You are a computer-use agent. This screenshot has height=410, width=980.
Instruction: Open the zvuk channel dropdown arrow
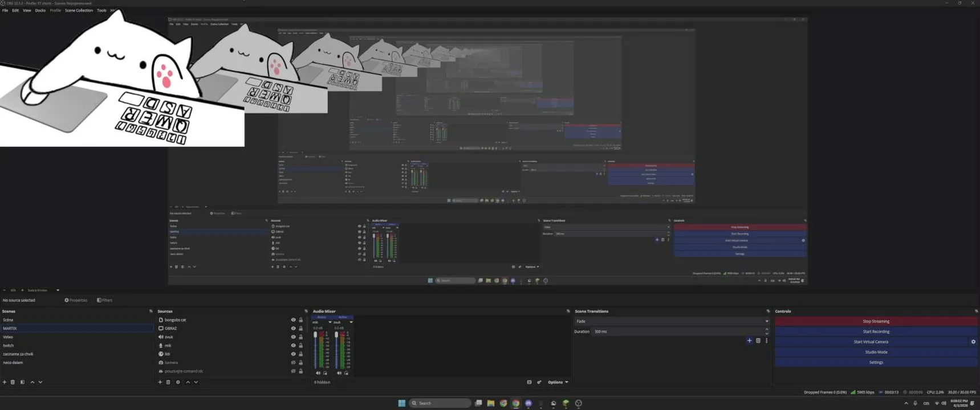coord(351,322)
